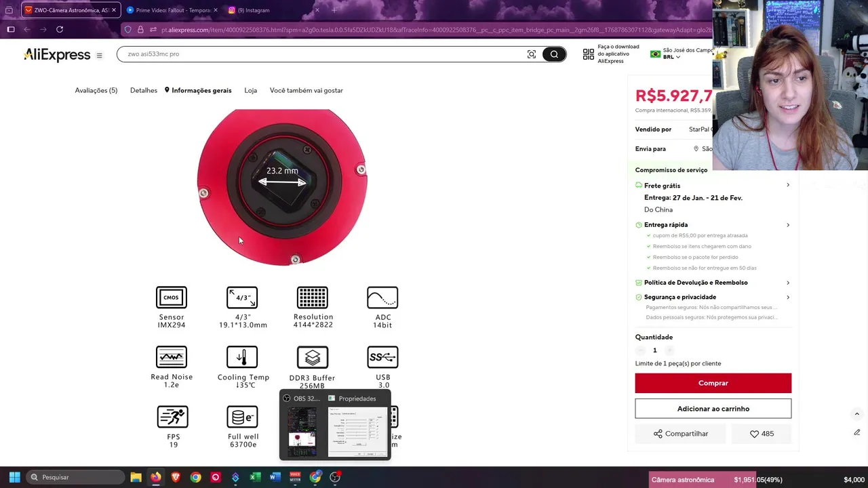Image resolution: width=868 pixels, height=488 pixels.
Task: Click the CMOS sensor IMX294 icon
Action: pyautogui.click(x=172, y=298)
